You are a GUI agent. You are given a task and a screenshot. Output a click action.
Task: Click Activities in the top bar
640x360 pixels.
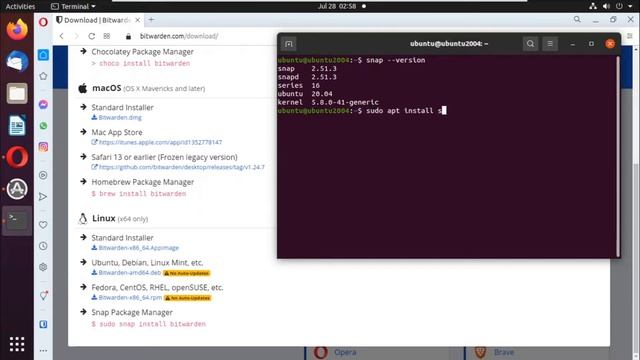(x=20, y=6)
